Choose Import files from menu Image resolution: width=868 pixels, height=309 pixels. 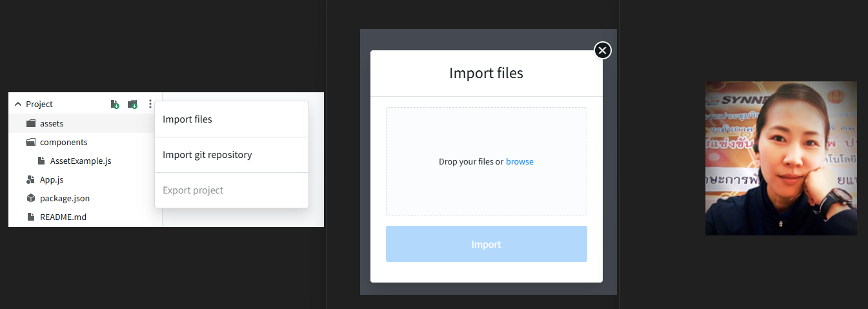coord(187,119)
